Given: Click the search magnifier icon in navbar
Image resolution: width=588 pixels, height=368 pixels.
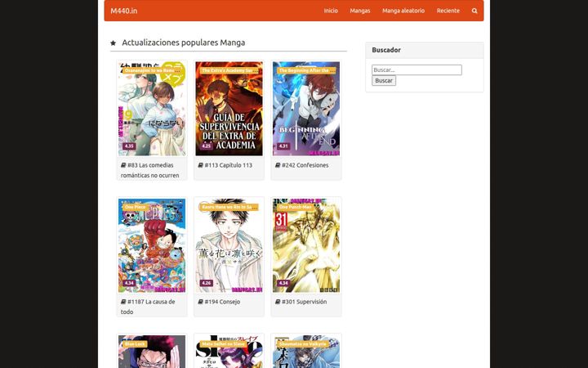Looking at the screenshot, I should [x=474, y=11].
